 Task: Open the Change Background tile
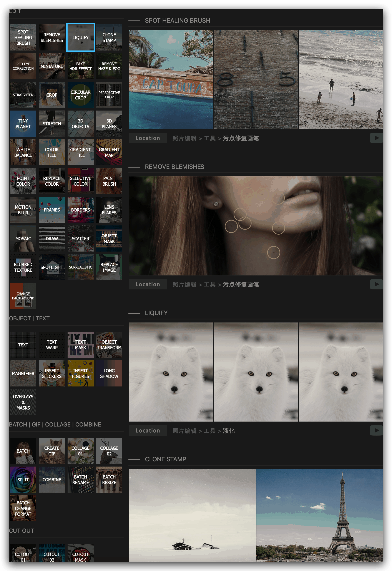tap(23, 296)
